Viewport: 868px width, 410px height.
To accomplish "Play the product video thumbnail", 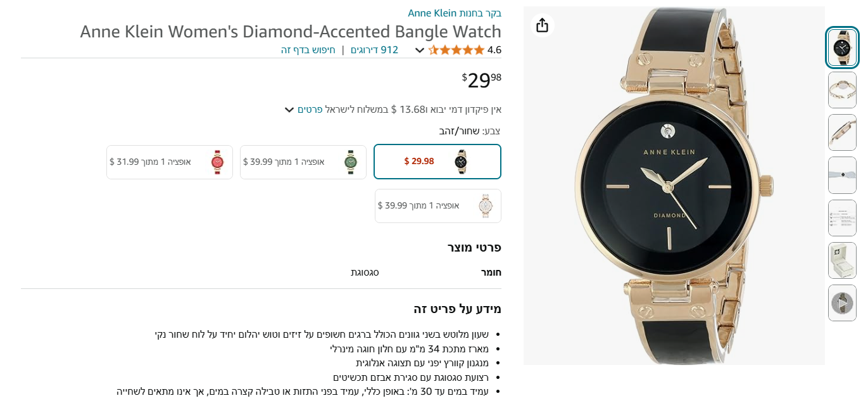I will pyautogui.click(x=842, y=303).
